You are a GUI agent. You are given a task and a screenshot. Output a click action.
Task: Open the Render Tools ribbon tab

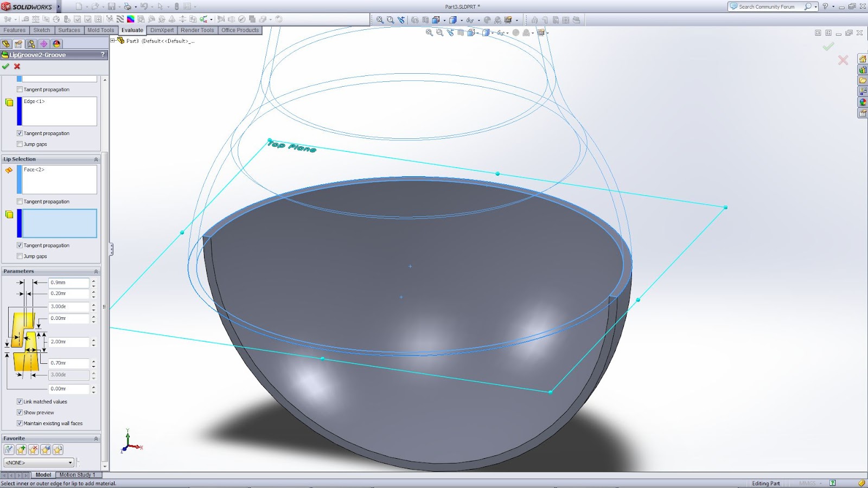point(197,30)
